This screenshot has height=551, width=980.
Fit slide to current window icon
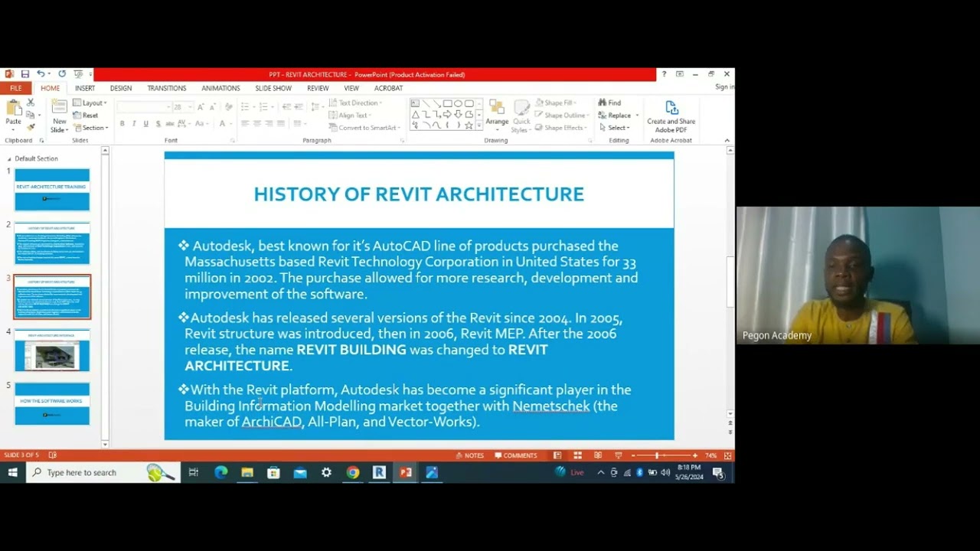(727, 455)
